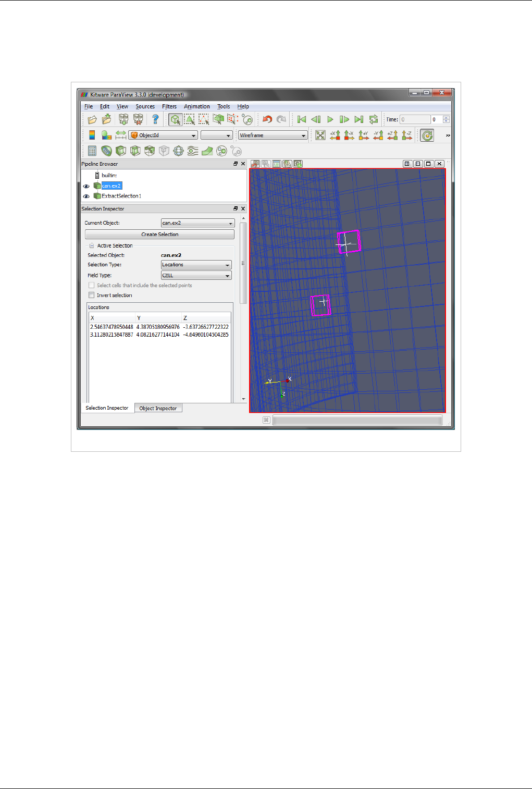Enable the Invert selection checkbox
Screen dimensions: 532x789
[92, 295]
